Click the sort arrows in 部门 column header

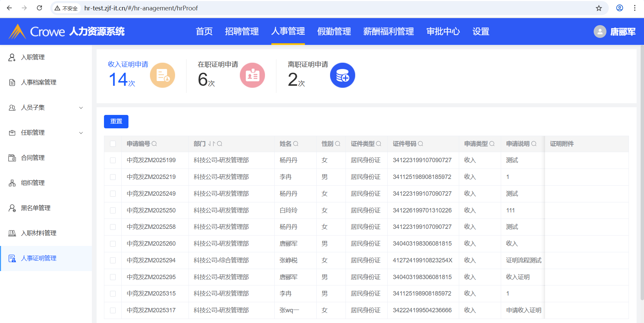(211, 144)
